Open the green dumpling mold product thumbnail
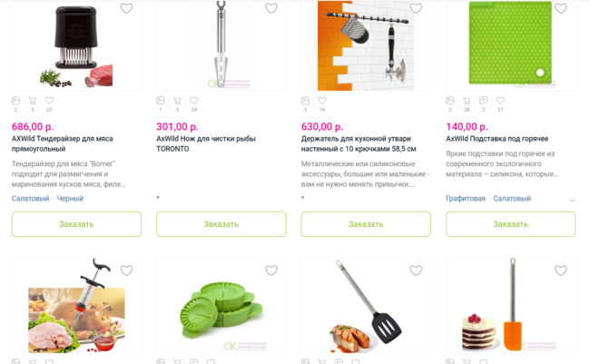The height and width of the screenshot is (364, 590). pyautogui.click(x=221, y=305)
